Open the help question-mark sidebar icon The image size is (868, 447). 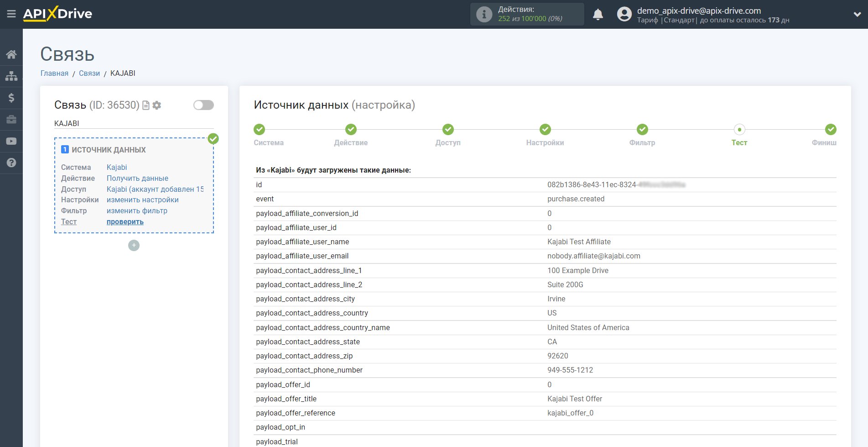coord(11,163)
